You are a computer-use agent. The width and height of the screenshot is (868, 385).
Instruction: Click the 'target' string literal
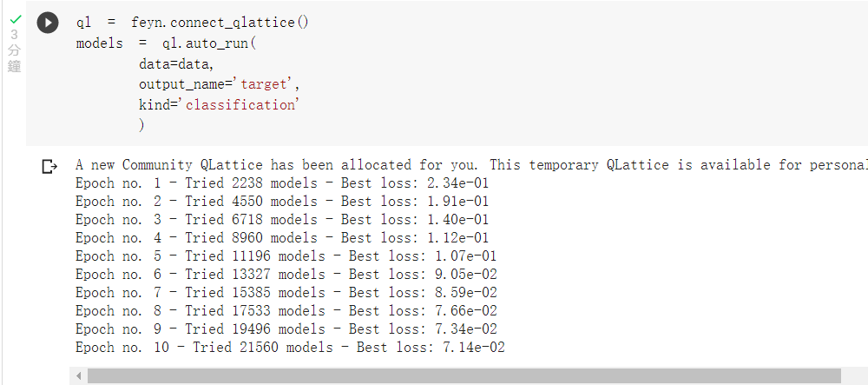265,84
